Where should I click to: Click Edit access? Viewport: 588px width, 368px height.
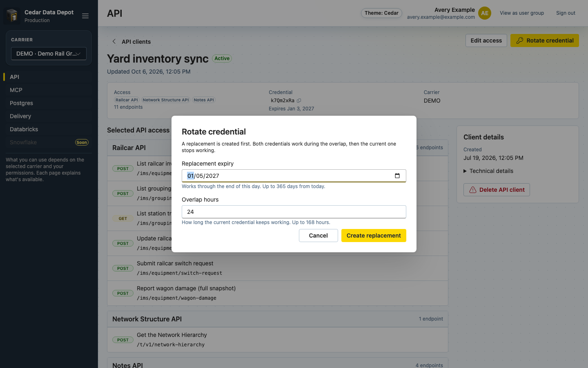point(486,40)
